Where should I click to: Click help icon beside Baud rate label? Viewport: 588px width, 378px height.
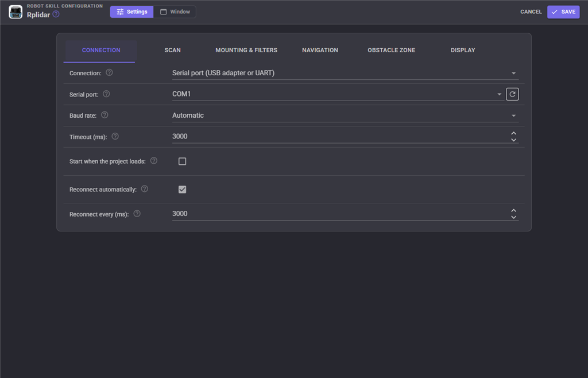[x=105, y=115]
